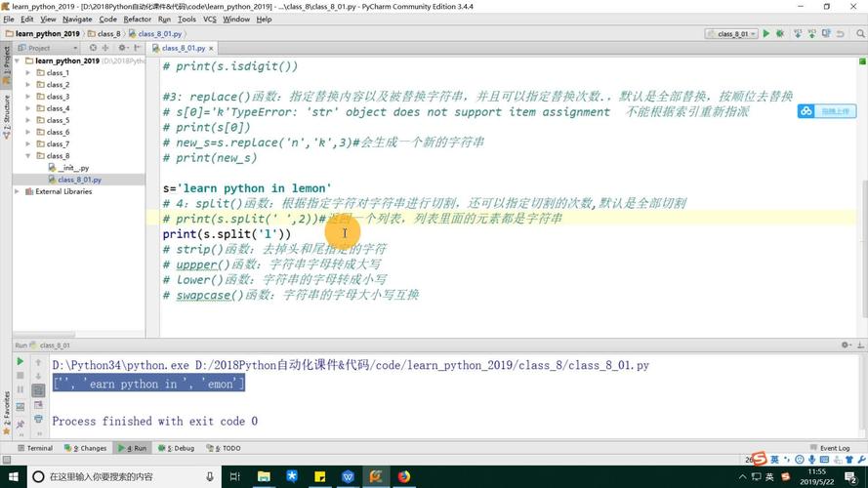Expand the class_3 folder
The image size is (868, 488).
tap(28, 97)
